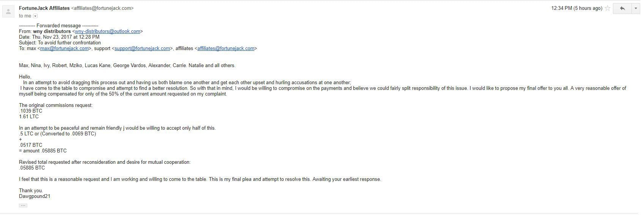Click the '= amount .05885 BTC' line
The width and height of the screenshot is (644, 215).
pos(43,151)
